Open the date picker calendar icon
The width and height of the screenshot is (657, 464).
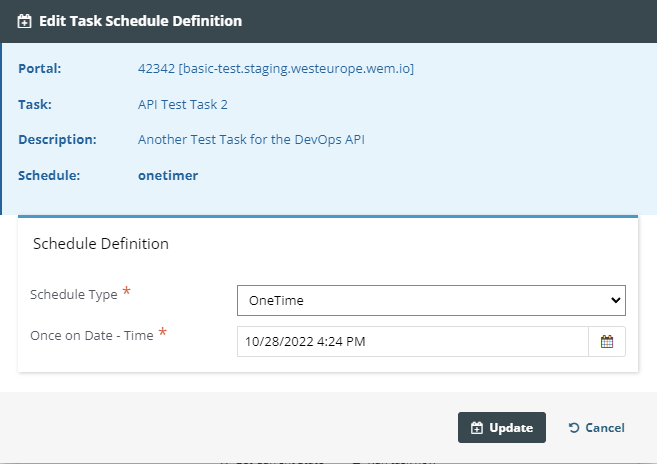click(x=607, y=342)
